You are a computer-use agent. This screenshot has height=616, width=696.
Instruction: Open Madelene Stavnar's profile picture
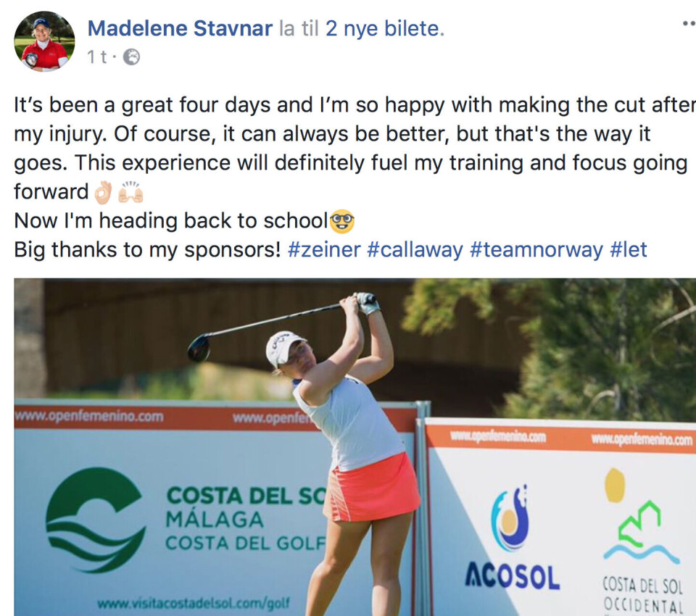pos(44,41)
